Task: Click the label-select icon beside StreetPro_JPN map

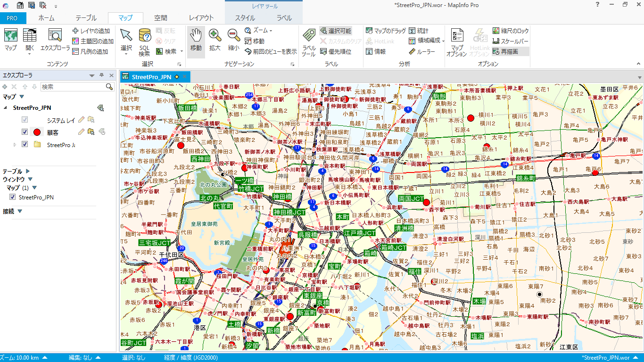Action: [x=100, y=108]
